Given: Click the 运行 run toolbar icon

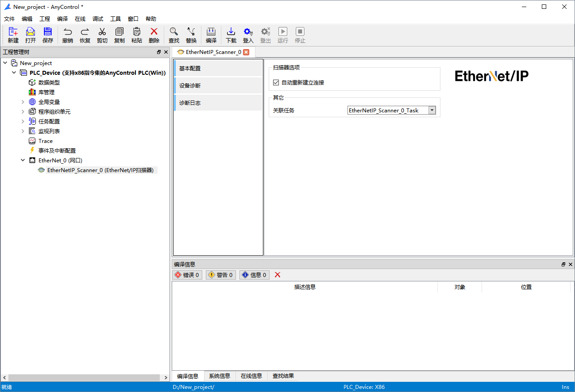Looking at the screenshot, I should (283, 35).
